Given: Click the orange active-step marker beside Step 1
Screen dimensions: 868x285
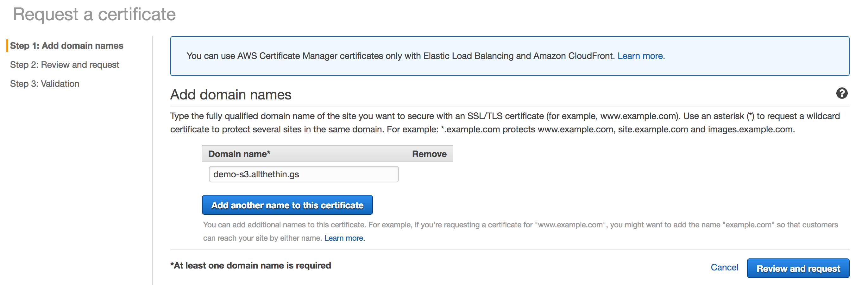Looking at the screenshot, I should [x=7, y=46].
